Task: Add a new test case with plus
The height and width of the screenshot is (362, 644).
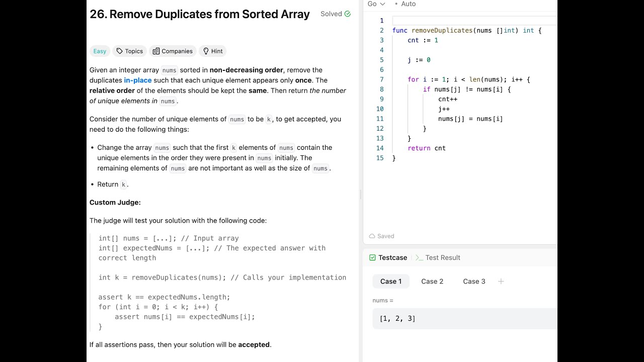Action: tap(501, 282)
